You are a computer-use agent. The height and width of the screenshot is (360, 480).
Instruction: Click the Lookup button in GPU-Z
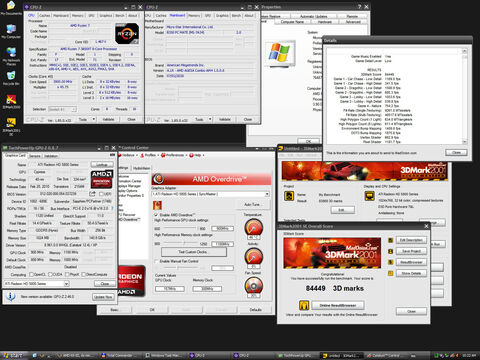pos(102,165)
